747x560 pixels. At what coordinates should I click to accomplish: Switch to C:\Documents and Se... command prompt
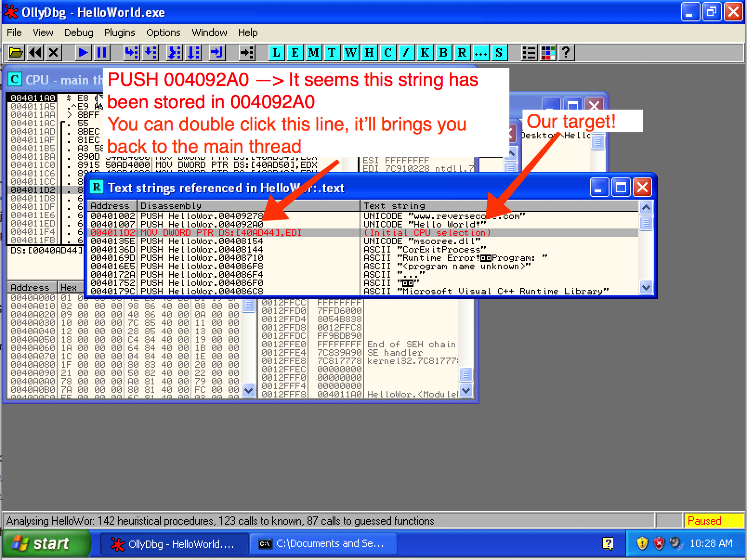pyautogui.click(x=323, y=544)
